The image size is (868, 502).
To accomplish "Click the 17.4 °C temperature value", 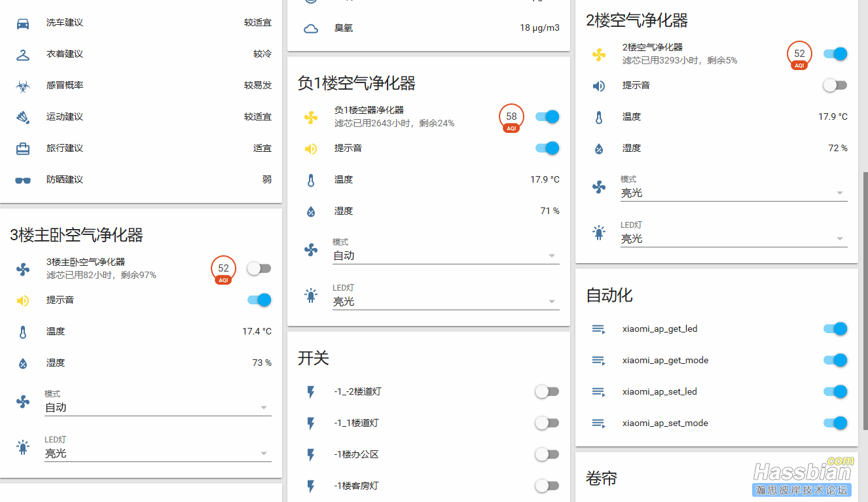I will (257, 332).
